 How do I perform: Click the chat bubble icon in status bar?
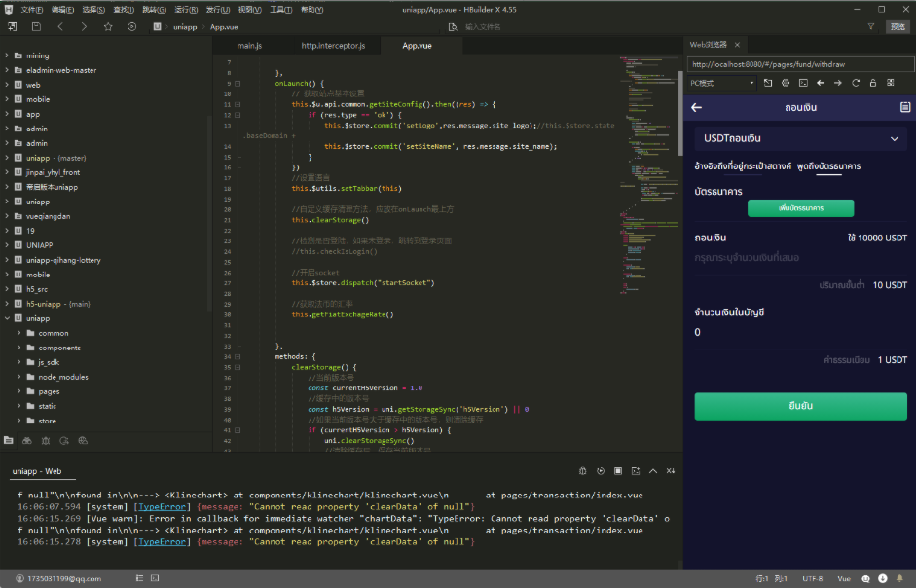pos(865,578)
